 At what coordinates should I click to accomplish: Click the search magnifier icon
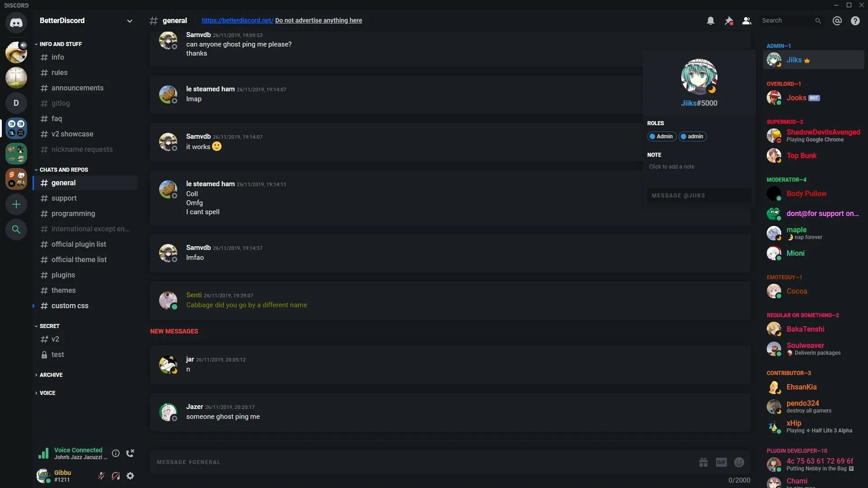817,20
